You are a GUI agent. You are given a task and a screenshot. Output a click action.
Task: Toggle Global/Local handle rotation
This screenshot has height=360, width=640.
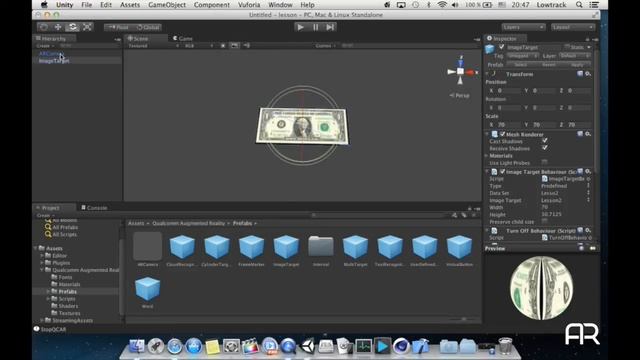[148, 27]
